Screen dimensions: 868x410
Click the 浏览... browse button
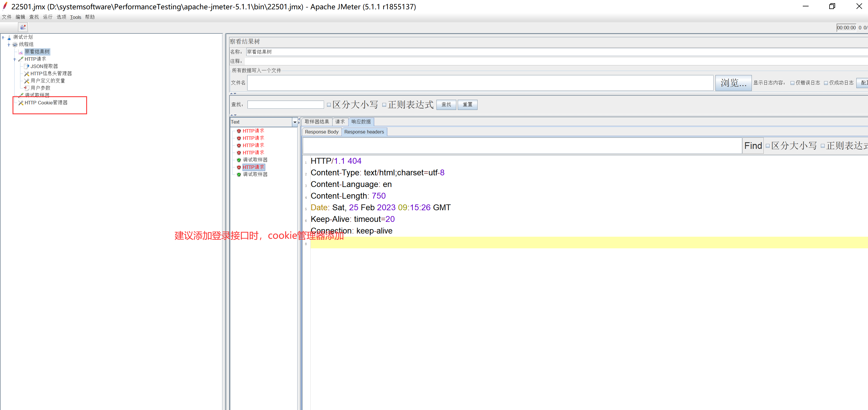(733, 83)
